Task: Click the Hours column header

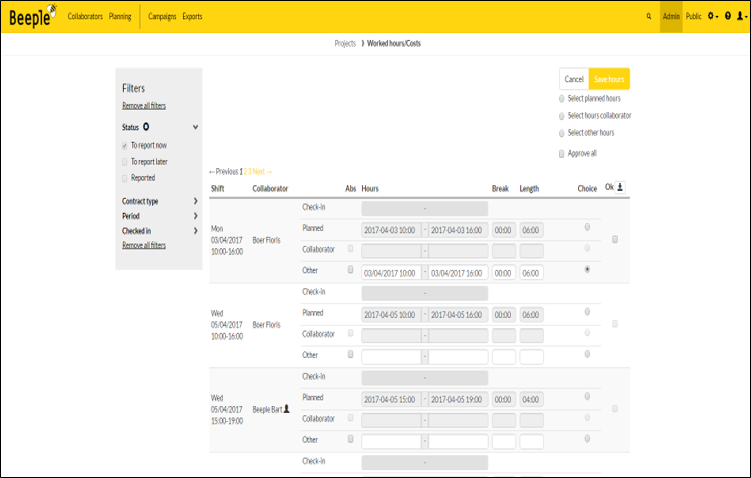Action: pyautogui.click(x=370, y=189)
